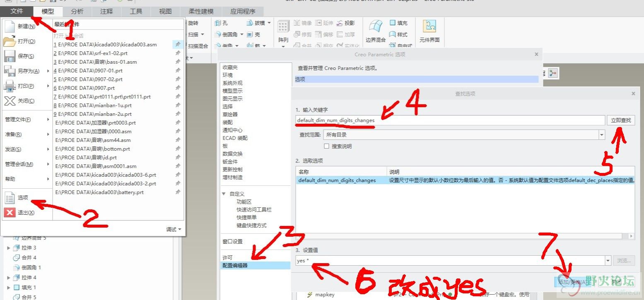The image size is (644, 300).
Task: Pin the srf-ex1-02.prt recent file
Action: coord(178,53)
